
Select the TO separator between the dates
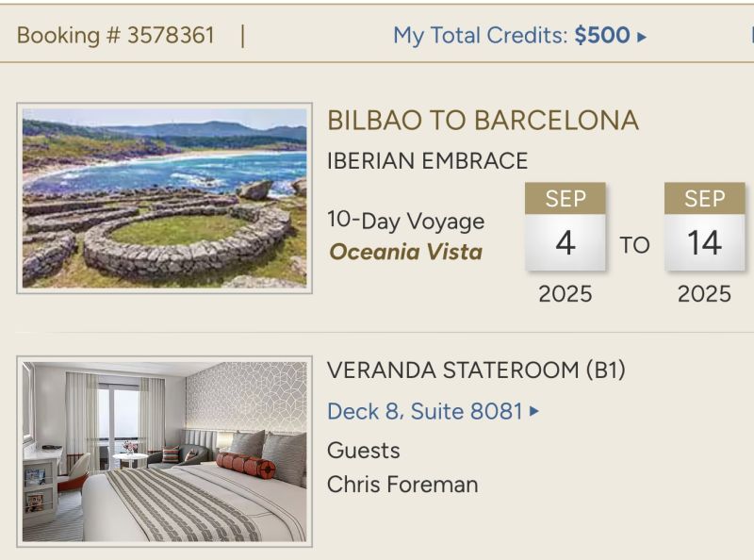[635, 245]
